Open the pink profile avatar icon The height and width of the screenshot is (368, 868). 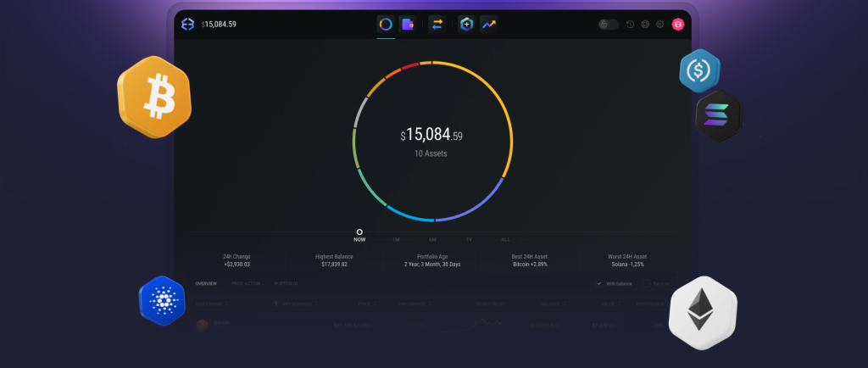[678, 25]
